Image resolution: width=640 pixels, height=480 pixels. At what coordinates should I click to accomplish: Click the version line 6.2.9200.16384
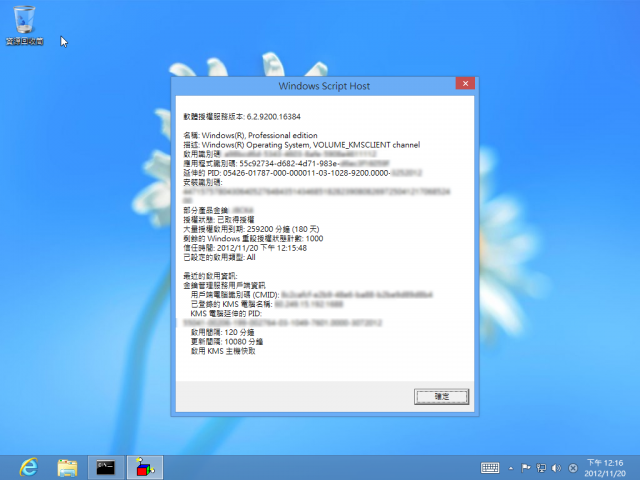tap(242, 117)
